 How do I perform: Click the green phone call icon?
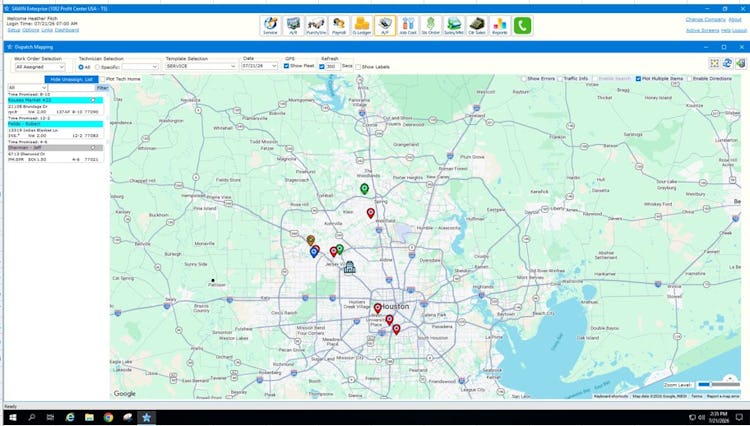tap(522, 25)
